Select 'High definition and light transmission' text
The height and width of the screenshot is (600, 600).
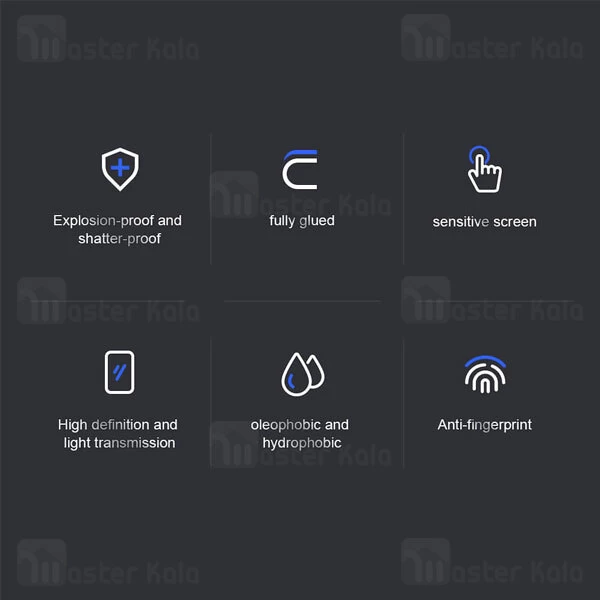click(x=118, y=434)
